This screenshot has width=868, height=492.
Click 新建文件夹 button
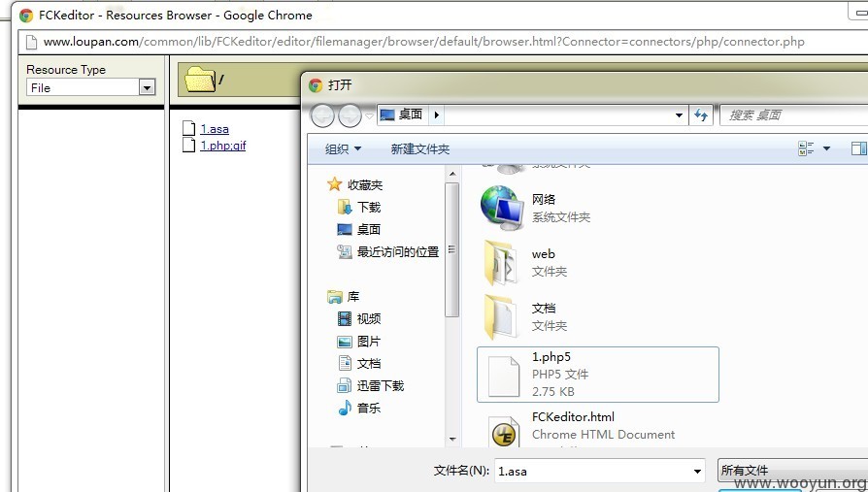420,148
